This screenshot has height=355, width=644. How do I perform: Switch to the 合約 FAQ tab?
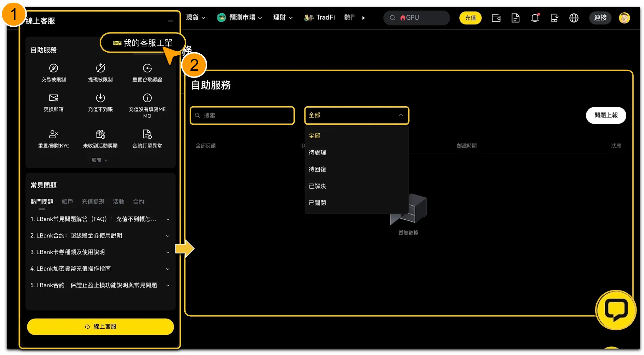tap(138, 202)
